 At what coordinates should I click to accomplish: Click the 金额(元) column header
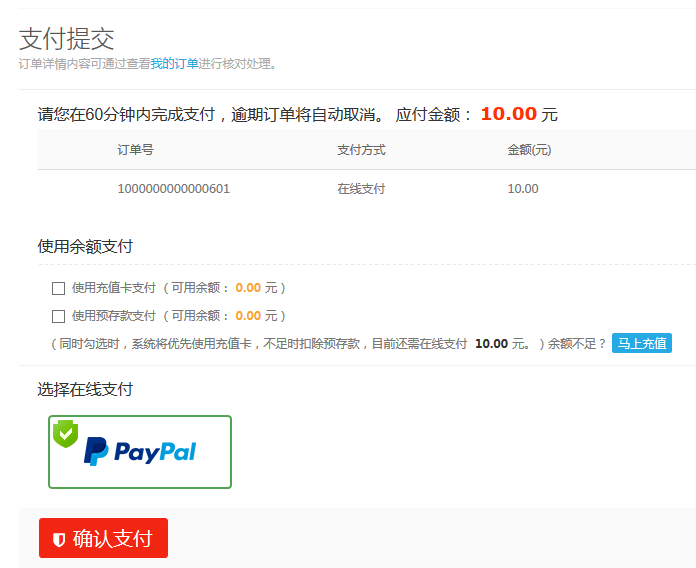click(529, 150)
